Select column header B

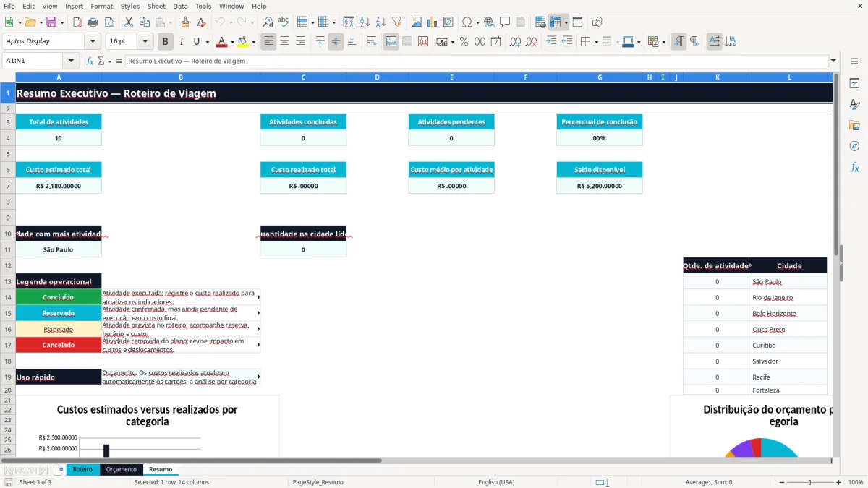181,77
